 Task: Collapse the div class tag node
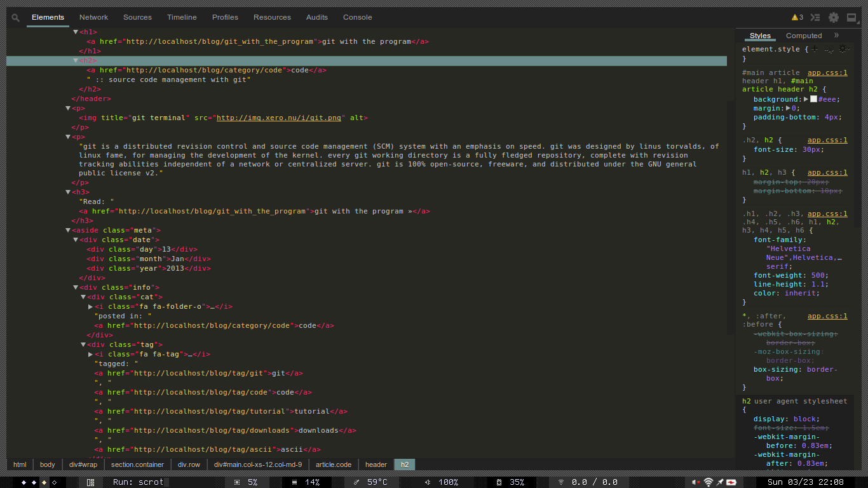click(x=83, y=344)
